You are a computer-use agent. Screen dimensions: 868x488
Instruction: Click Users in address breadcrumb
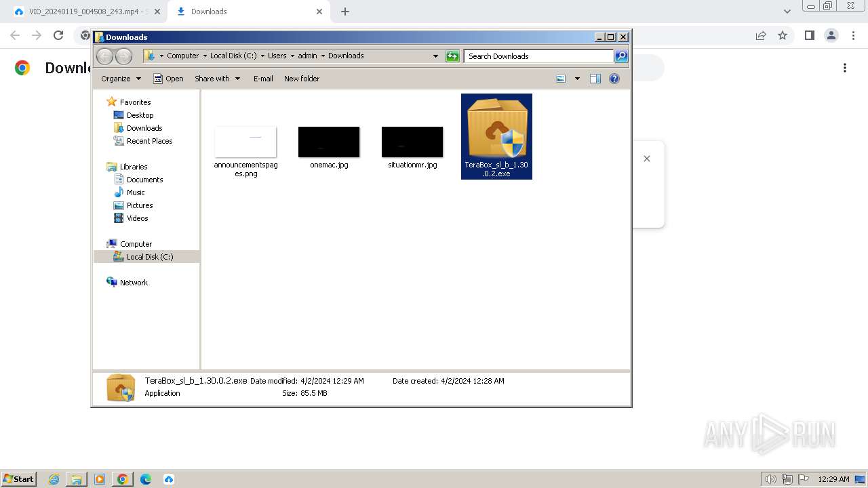tap(277, 56)
